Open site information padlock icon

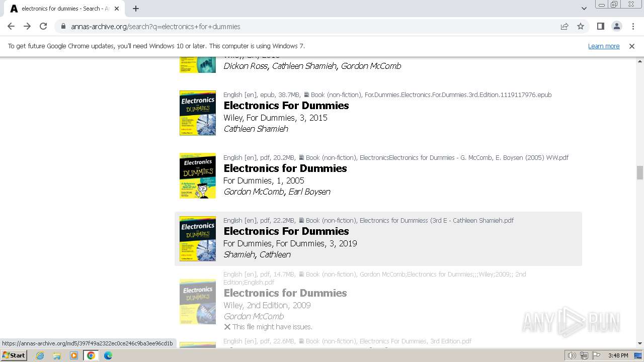(63, 27)
